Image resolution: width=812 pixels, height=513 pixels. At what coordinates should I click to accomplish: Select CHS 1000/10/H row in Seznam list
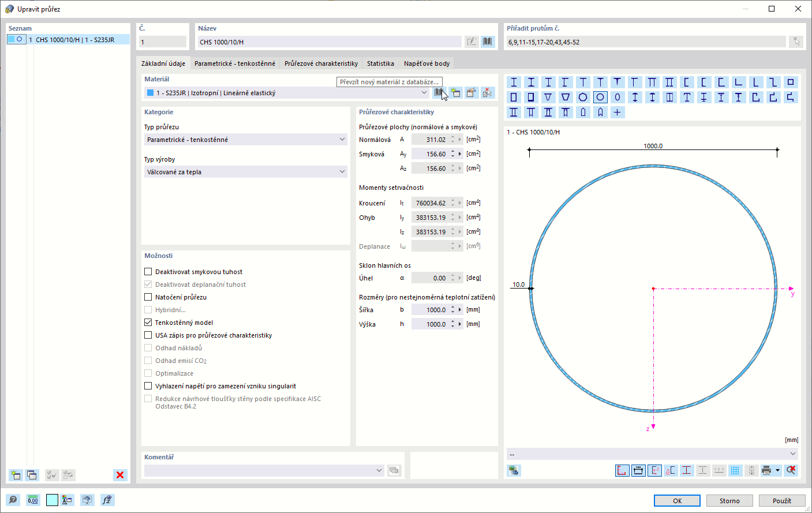pos(68,40)
